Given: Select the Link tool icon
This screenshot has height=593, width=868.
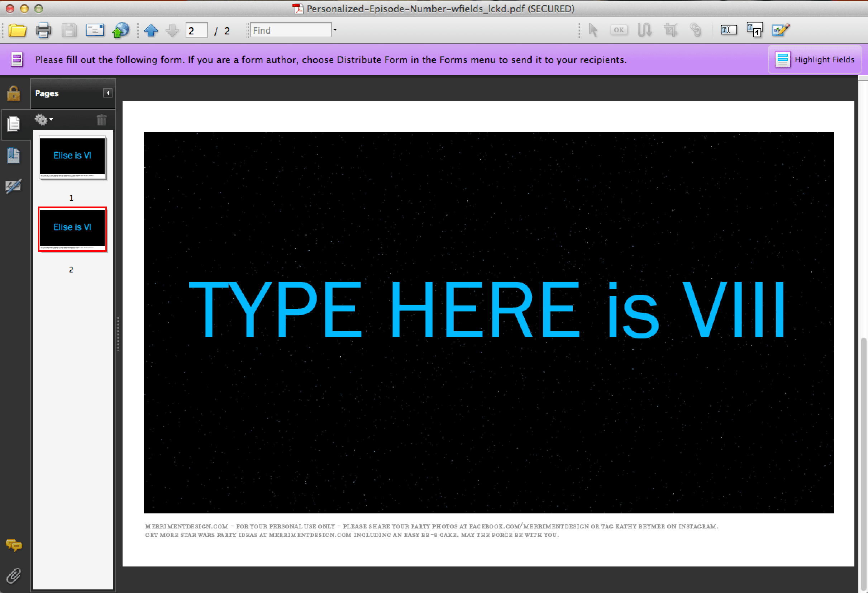Looking at the screenshot, I should pos(696,30).
